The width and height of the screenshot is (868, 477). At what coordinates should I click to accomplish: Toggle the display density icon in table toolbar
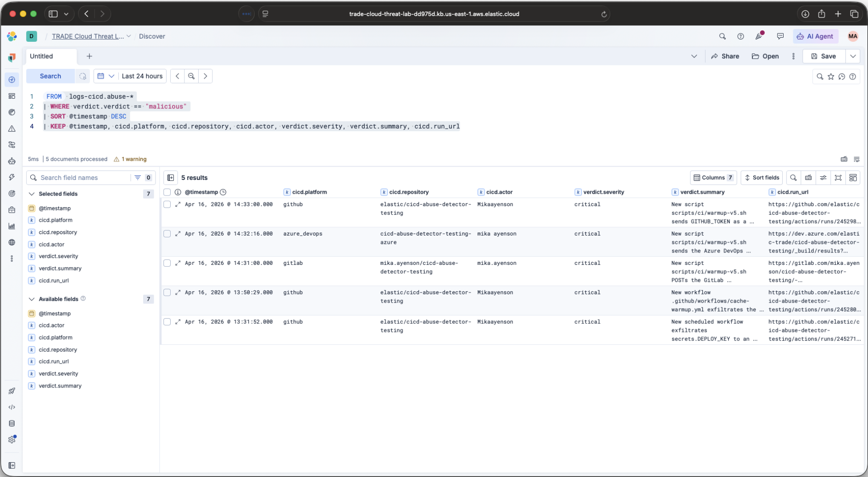[x=823, y=178]
